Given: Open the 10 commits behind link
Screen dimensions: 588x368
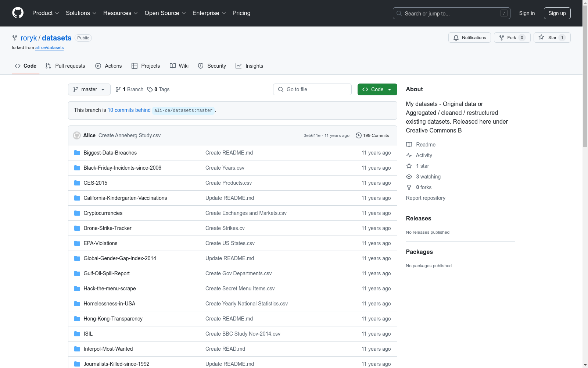Looking at the screenshot, I should [129, 110].
